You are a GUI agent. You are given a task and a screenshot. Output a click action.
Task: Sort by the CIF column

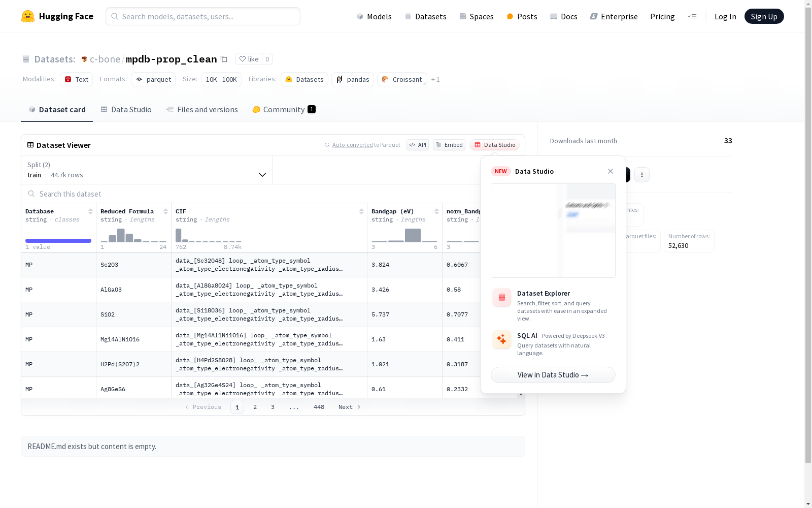[361, 211]
